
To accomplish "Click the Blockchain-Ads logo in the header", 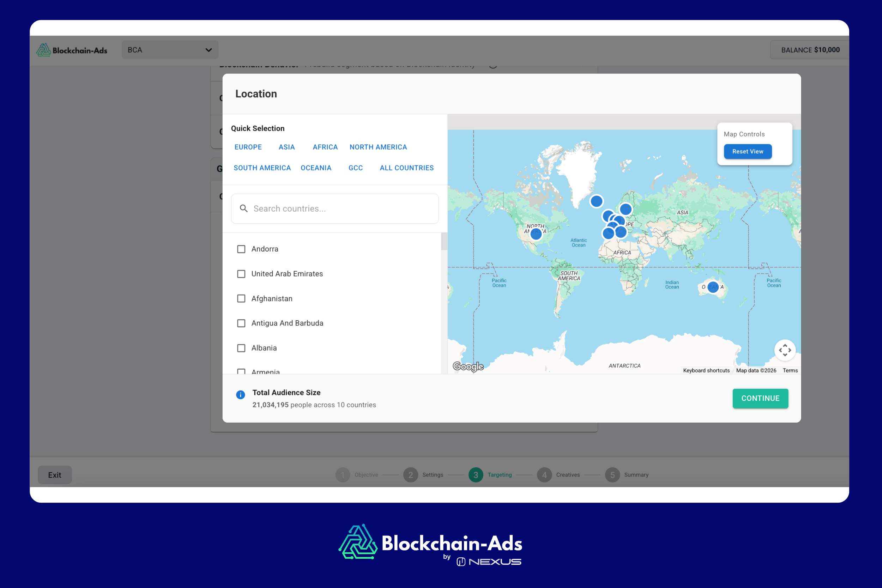I will pos(72,49).
